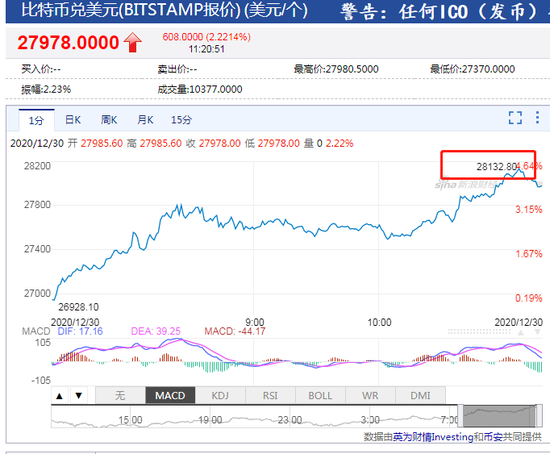
Task: Open fullscreen chart view icon
Action: pos(515,118)
